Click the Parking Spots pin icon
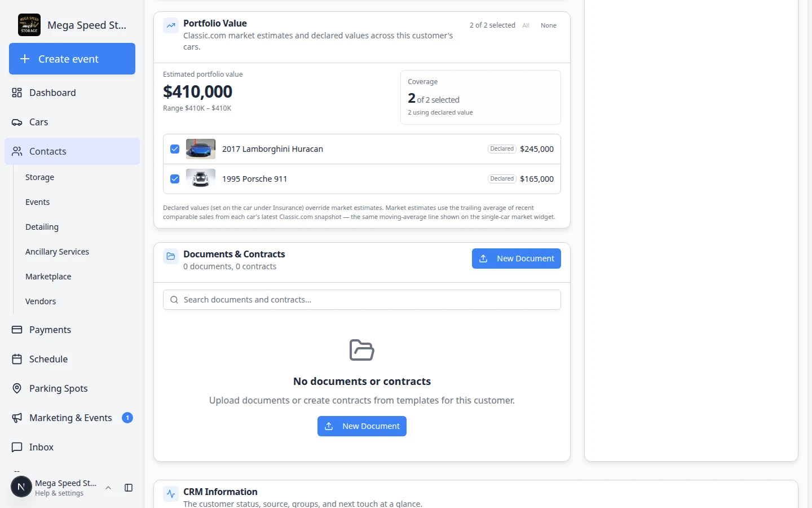This screenshot has height=508, width=812. pos(17,388)
